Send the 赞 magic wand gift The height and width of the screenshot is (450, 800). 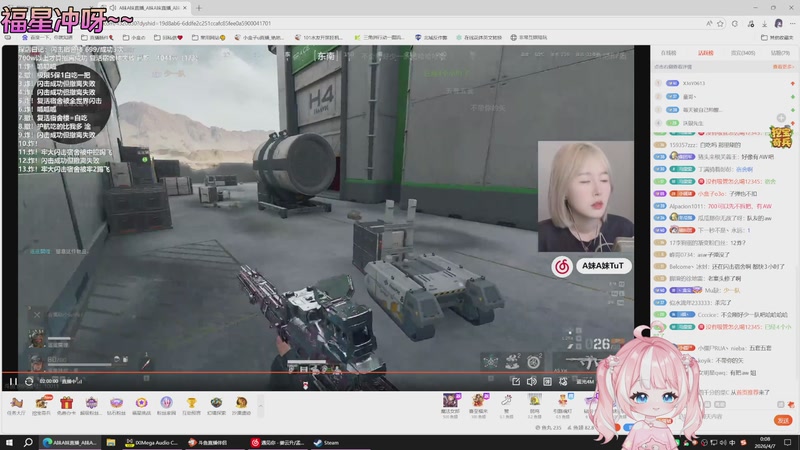click(x=506, y=405)
